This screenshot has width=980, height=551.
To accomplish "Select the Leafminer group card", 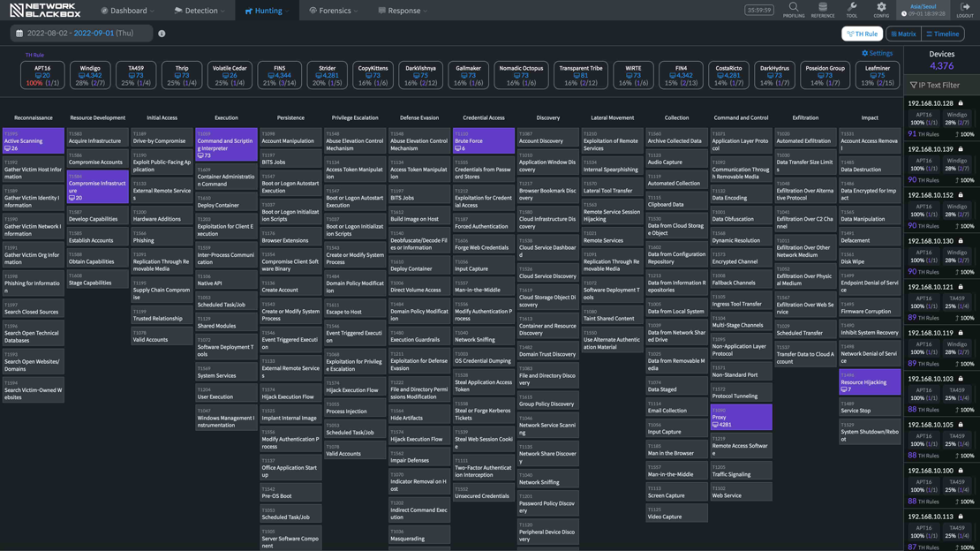I will 877,75.
